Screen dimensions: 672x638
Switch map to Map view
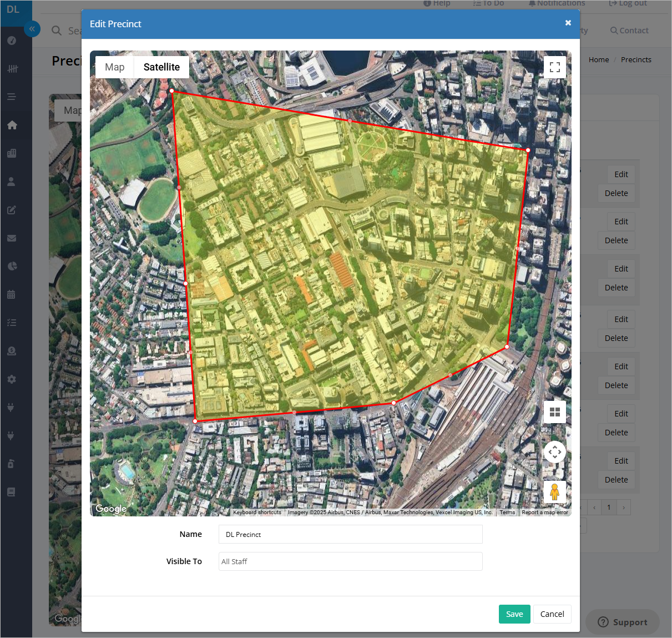pyautogui.click(x=115, y=67)
